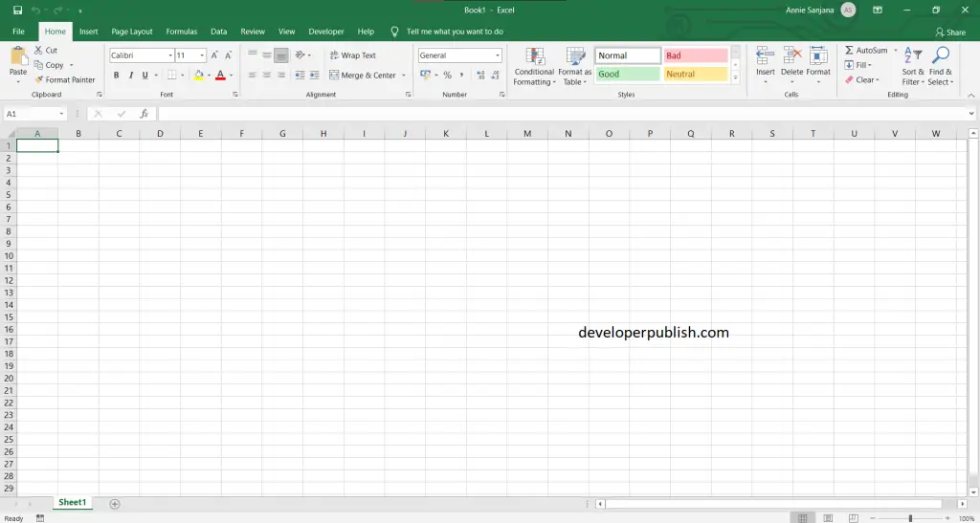This screenshot has width=980, height=523.
Task: Apply the red font color A
Action: [220, 76]
